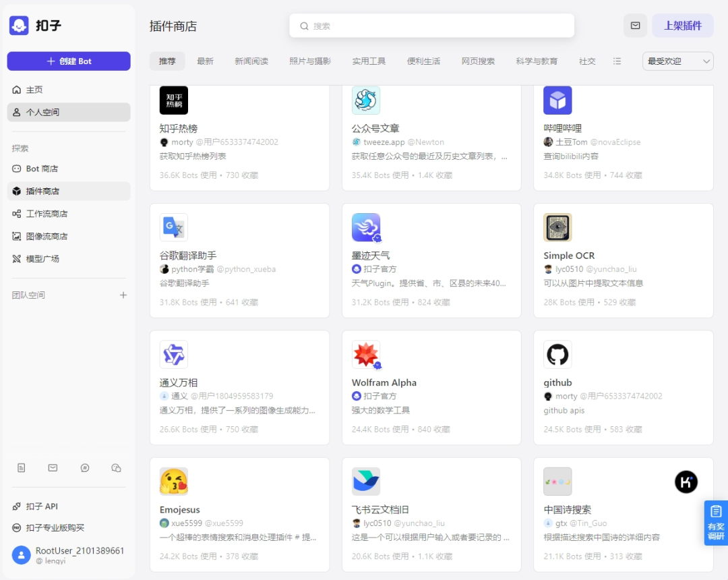Expand the category list icon after 社交

(x=617, y=61)
